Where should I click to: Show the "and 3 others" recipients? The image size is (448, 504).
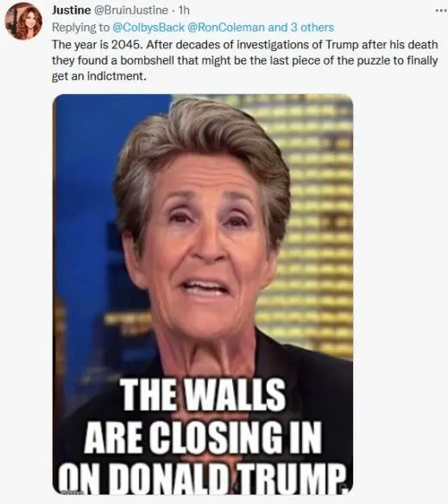[x=301, y=28]
